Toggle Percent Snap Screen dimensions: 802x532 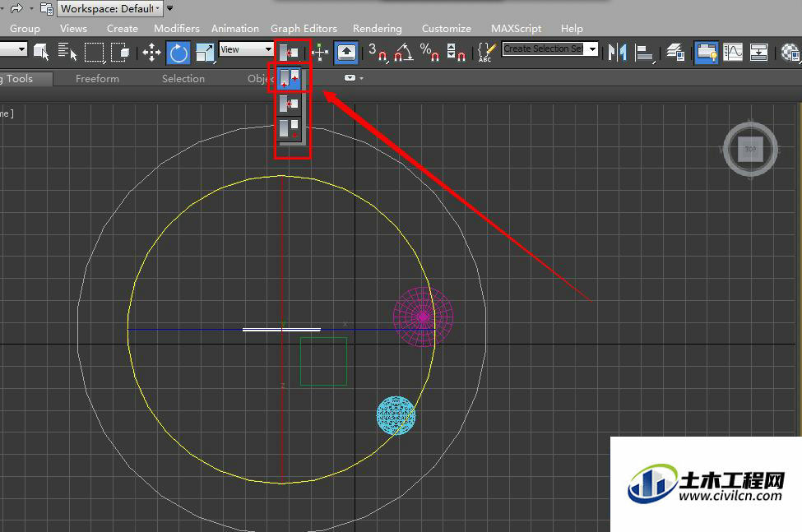(429, 52)
